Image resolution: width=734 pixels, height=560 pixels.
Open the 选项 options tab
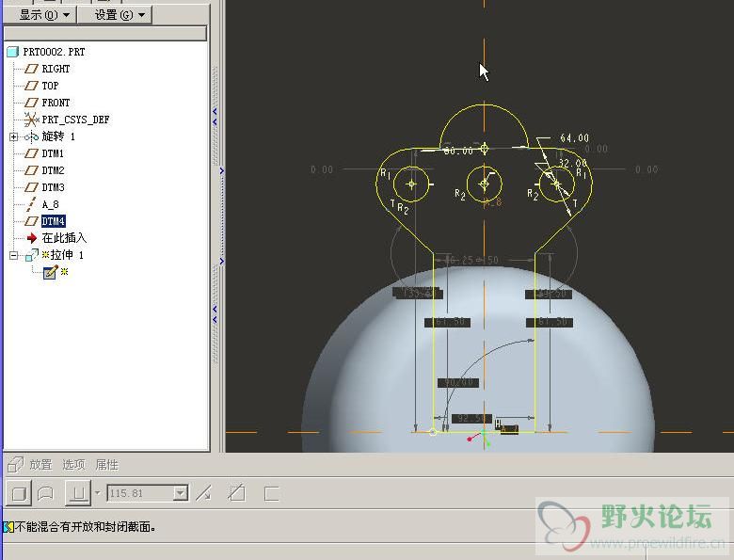pyautogui.click(x=74, y=465)
